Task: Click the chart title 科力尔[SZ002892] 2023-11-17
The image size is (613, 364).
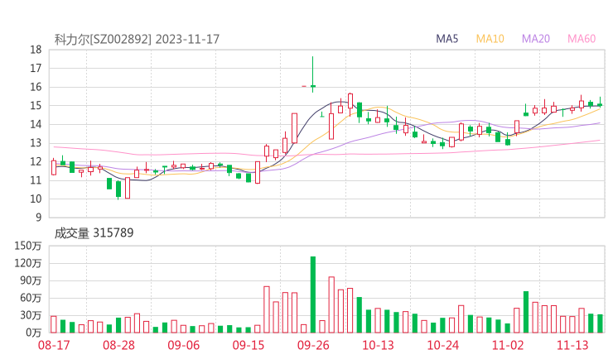Action: point(137,39)
